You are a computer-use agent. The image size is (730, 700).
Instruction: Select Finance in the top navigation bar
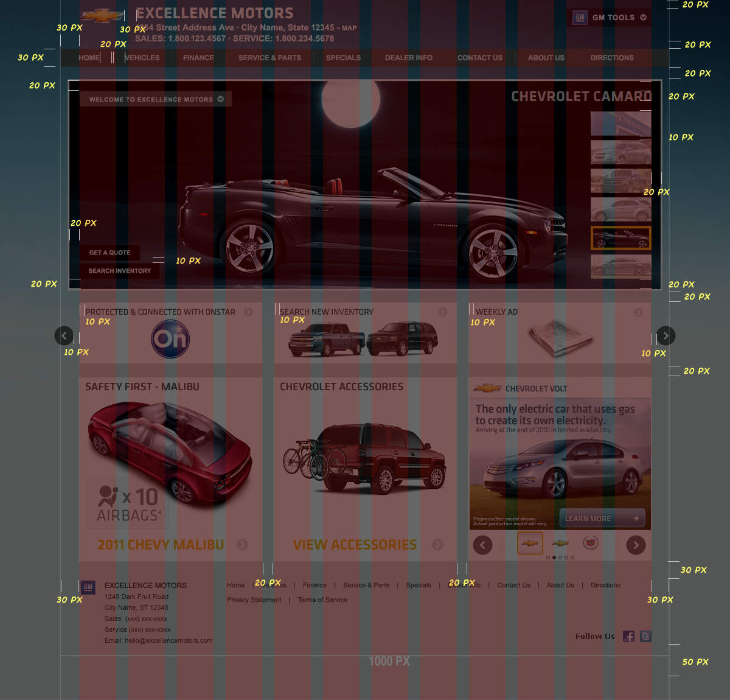198,58
